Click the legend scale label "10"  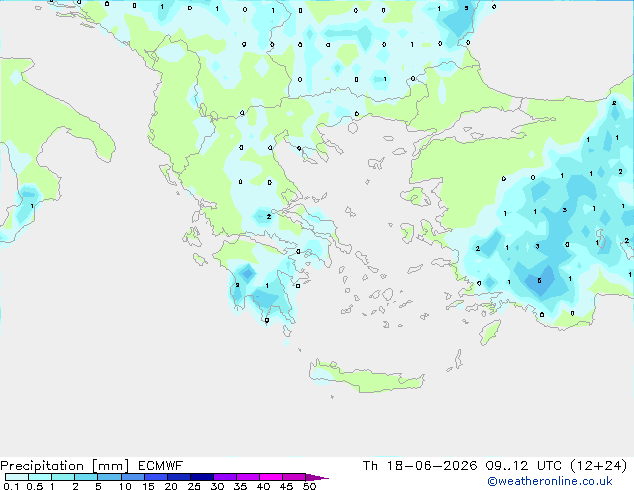pyautogui.click(x=125, y=486)
